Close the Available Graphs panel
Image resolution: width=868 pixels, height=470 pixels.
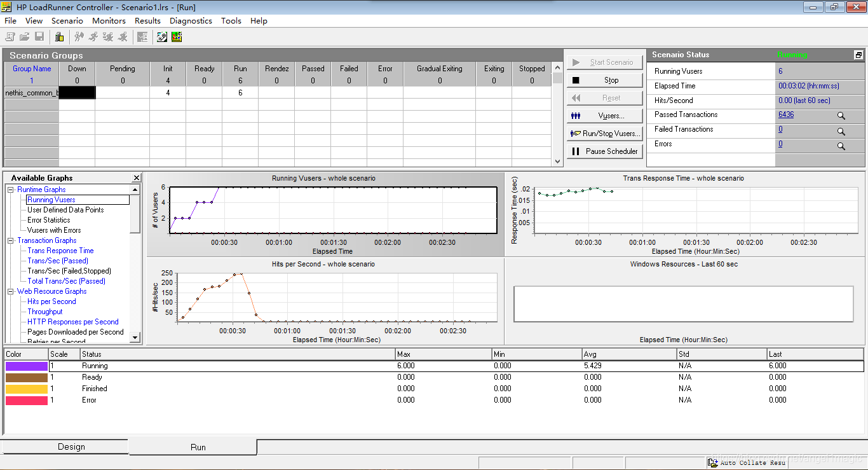click(137, 178)
